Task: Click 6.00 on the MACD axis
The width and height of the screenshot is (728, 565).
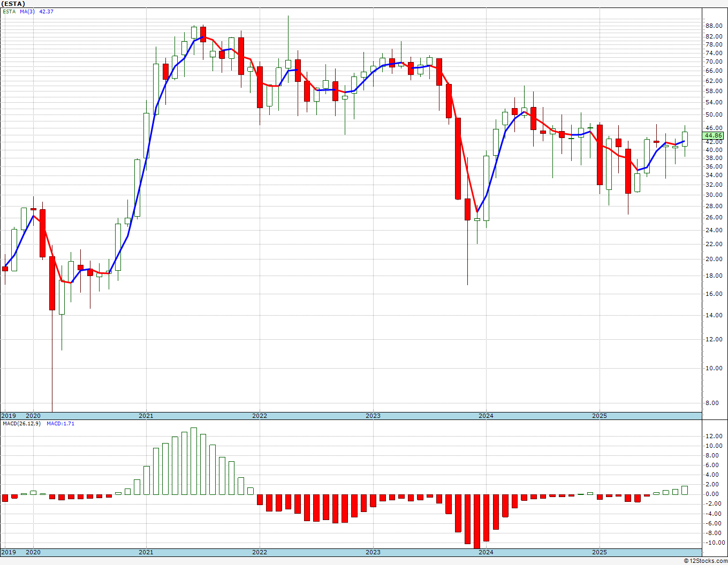Action: point(712,465)
